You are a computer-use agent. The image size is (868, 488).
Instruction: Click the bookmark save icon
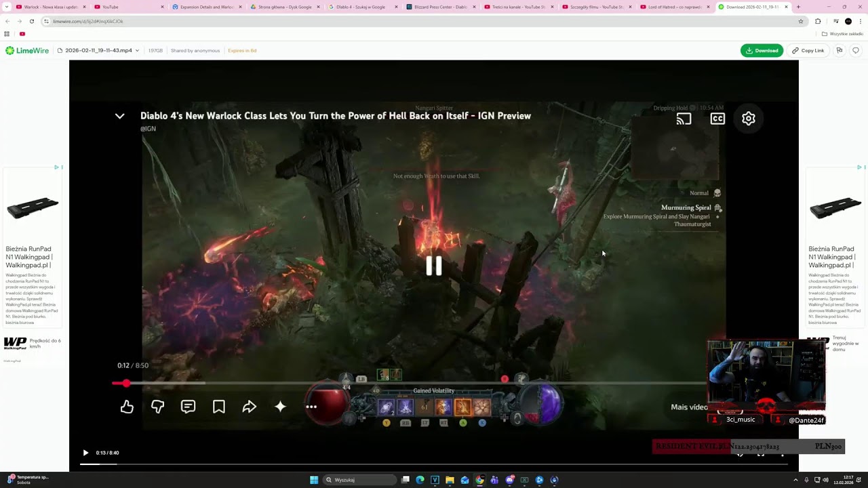pos(219,407)
